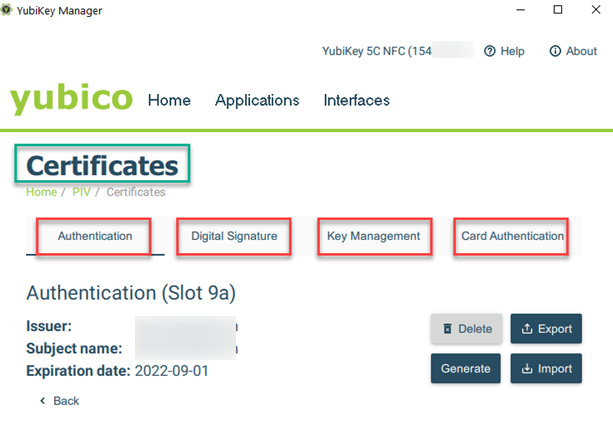Click the YubiKey Manager title bar icon

[6, 10]
